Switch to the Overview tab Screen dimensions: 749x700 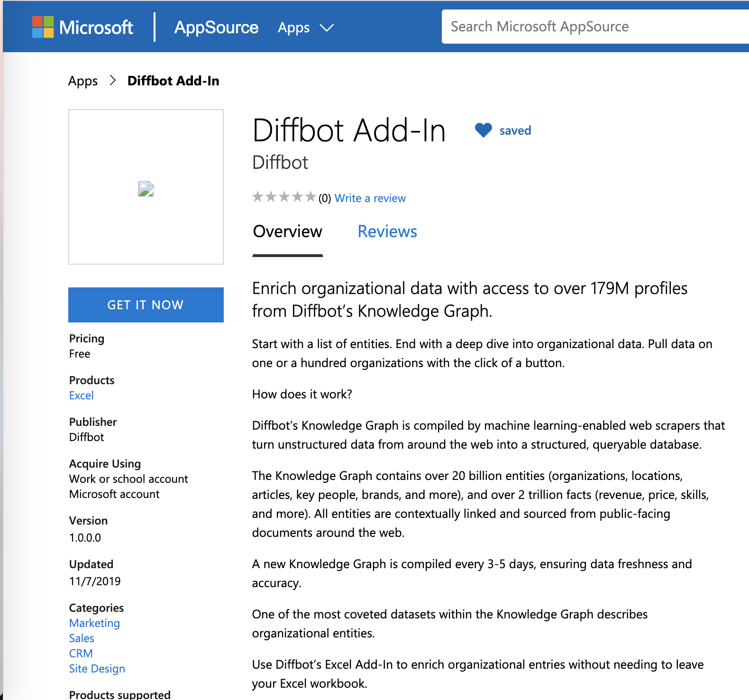coord(288,231)
